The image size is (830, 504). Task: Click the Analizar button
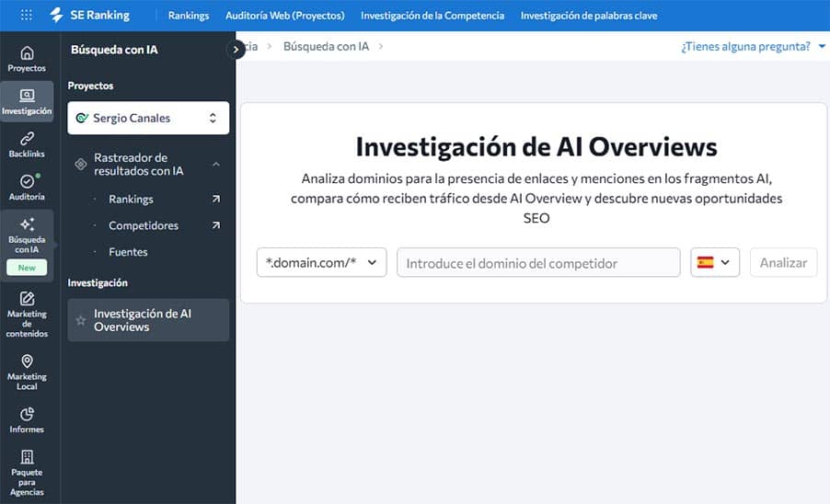[x=783, y=263]
